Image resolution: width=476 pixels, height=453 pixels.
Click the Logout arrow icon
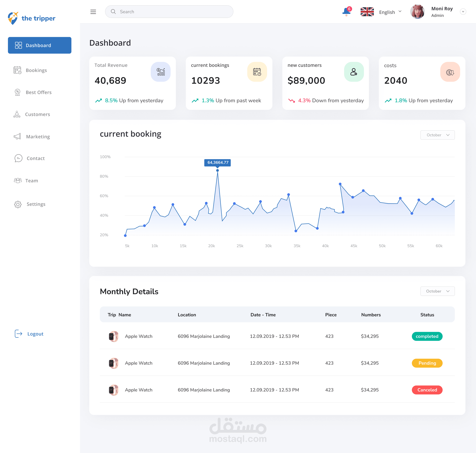pyautogui.click(x=19, y=334)
